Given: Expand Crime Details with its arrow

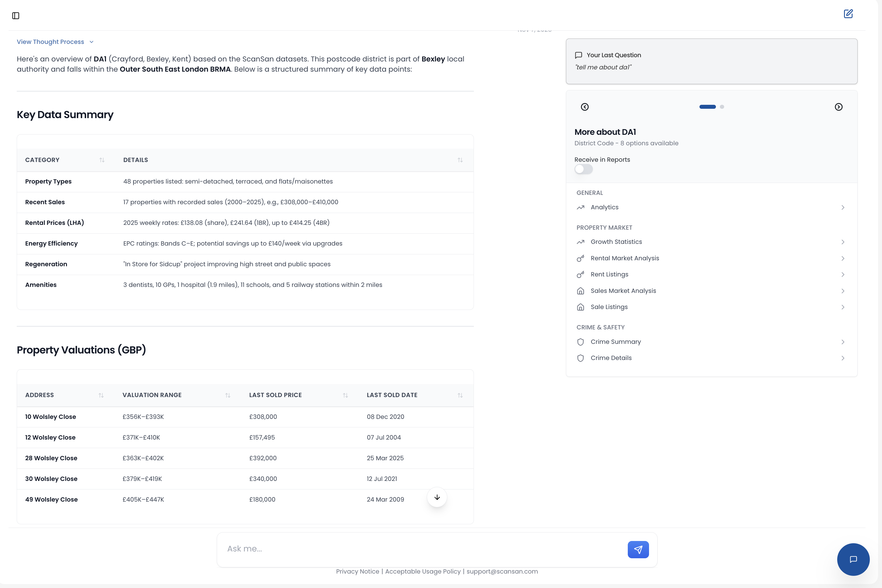Looking at the screenshot, I should click(x=843, y=358).
